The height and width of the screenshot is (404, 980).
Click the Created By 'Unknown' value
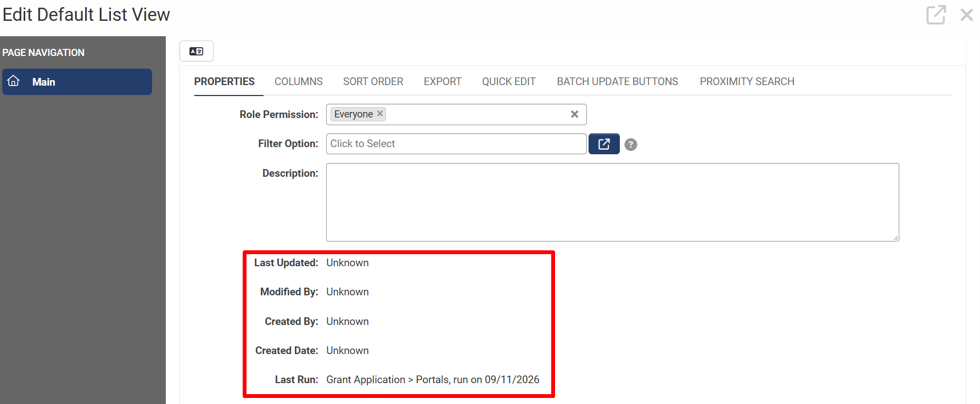[x=348, y=321]
